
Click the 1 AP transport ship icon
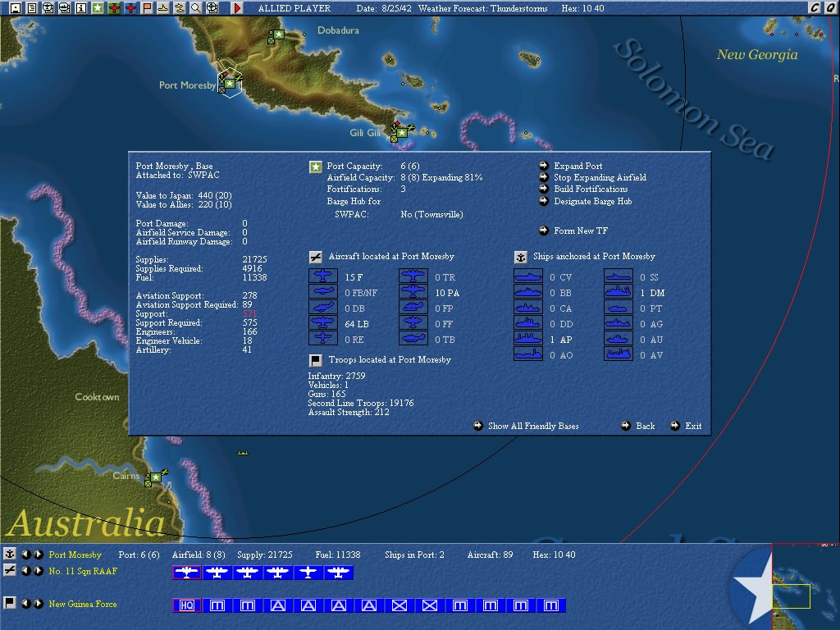point(528,339)
